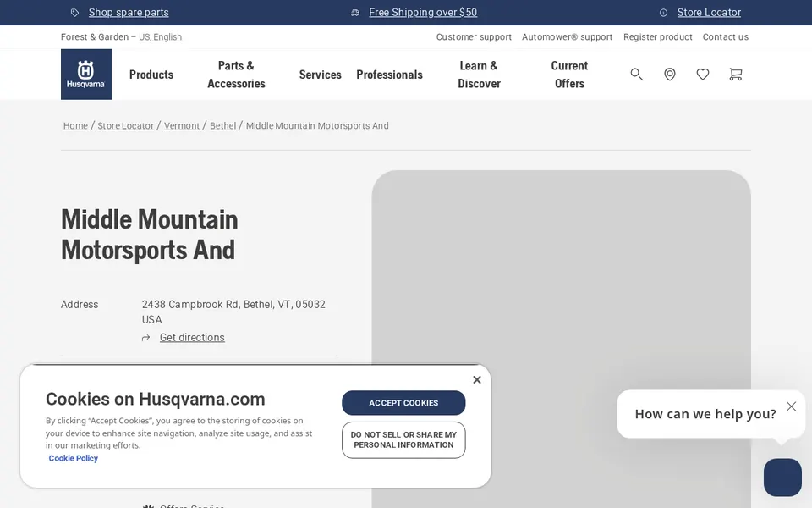Screen dimensions: 812x508
Task: Open Automower® support link
Action: (x=567, y=36)
